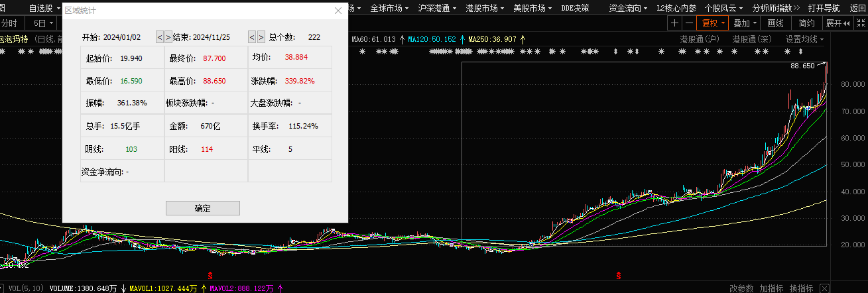This screenshot has width=868, height=293.
Task: Move end date later with the right arrow
Action: click(x=261, y=37)
